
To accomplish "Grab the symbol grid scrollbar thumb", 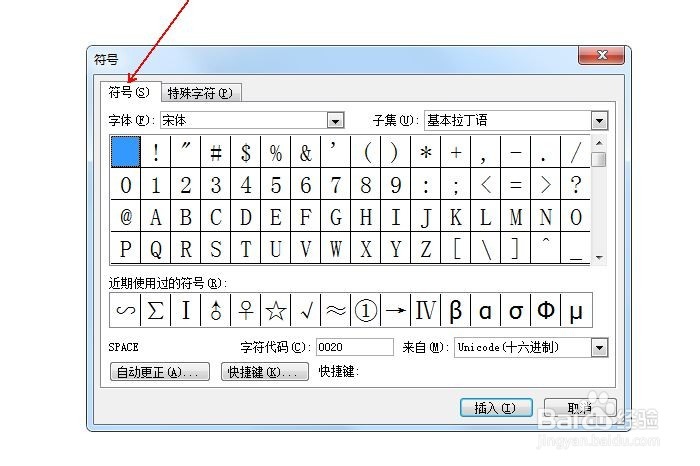I will pos(599,159).
